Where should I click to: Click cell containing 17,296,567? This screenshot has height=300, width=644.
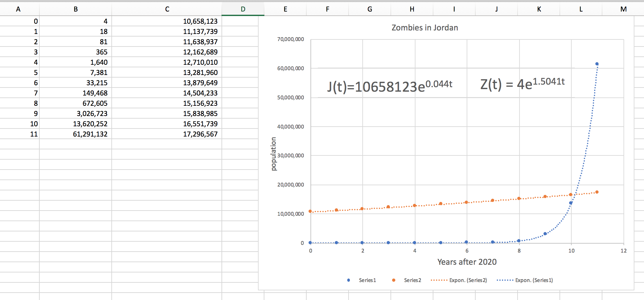click(167, 134)
